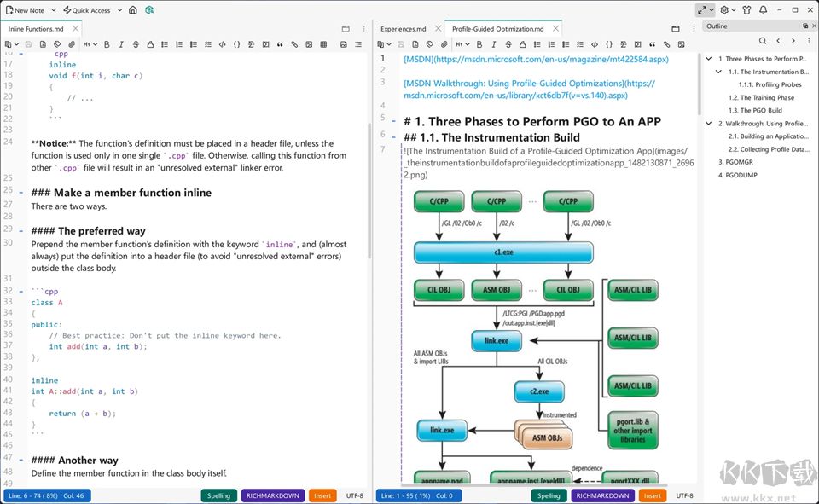This screenshot has height=504, width=819.
Task: Toggle Insert mode in the left status bar
Action: pyautogui.click(x=322, y=495)
